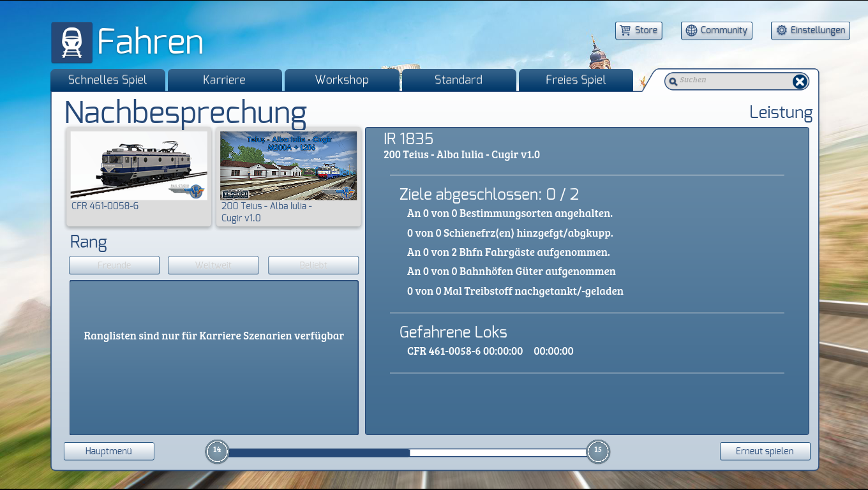Click the Nachbesprechung heading
This screenshot has width=868, height=490.
[185, 113]
